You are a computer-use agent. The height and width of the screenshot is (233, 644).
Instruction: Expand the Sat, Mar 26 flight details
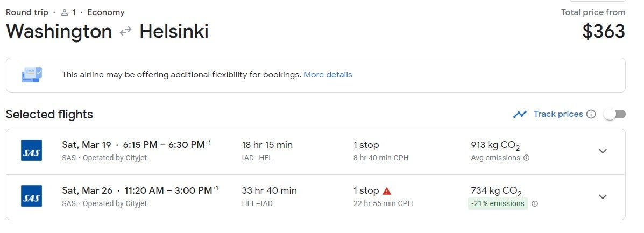(x=603, y=196)
